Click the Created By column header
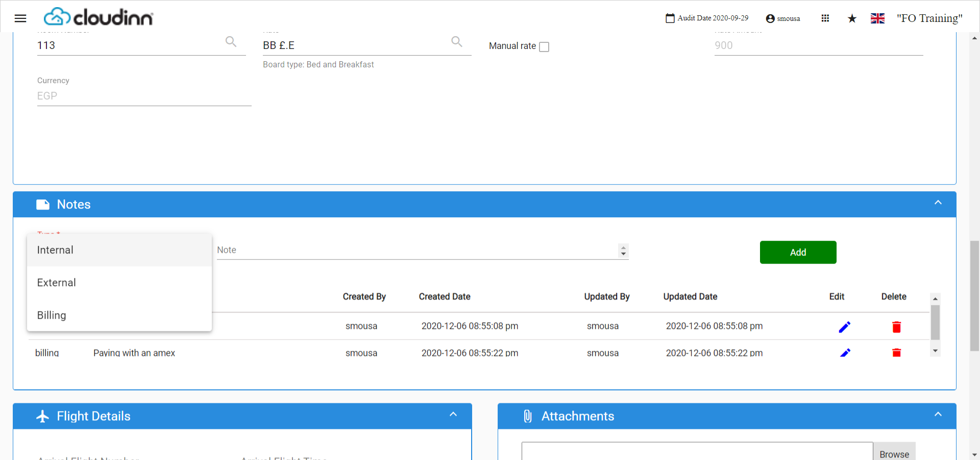This screenshot has width=980, height=460. click(x=364, y=297)
